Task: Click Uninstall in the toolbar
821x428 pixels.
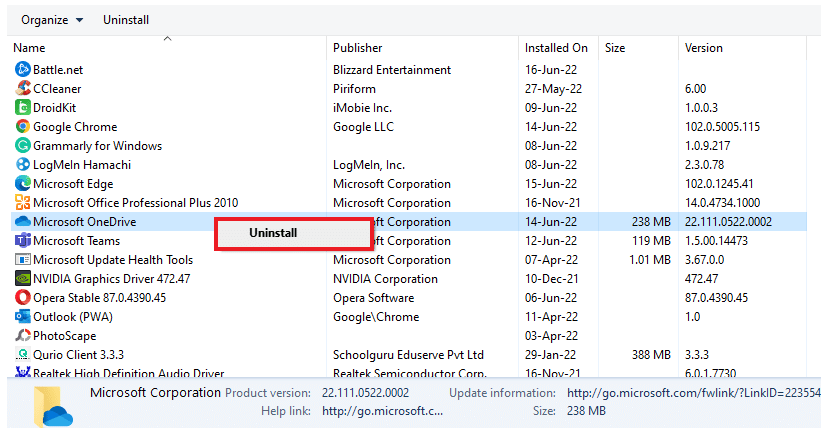Action: [x=126, y=20]
